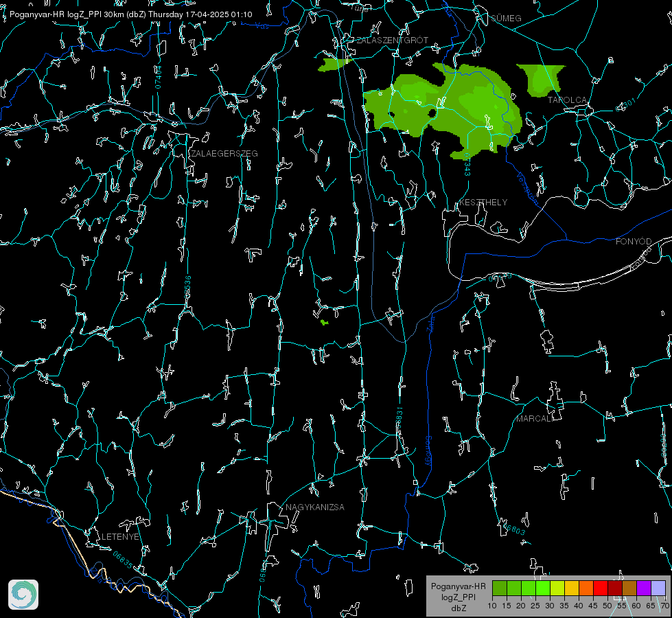Select the 60-65 dBZ purple swatch
This screenshot has width=672, height=618.
pos(644,588)
